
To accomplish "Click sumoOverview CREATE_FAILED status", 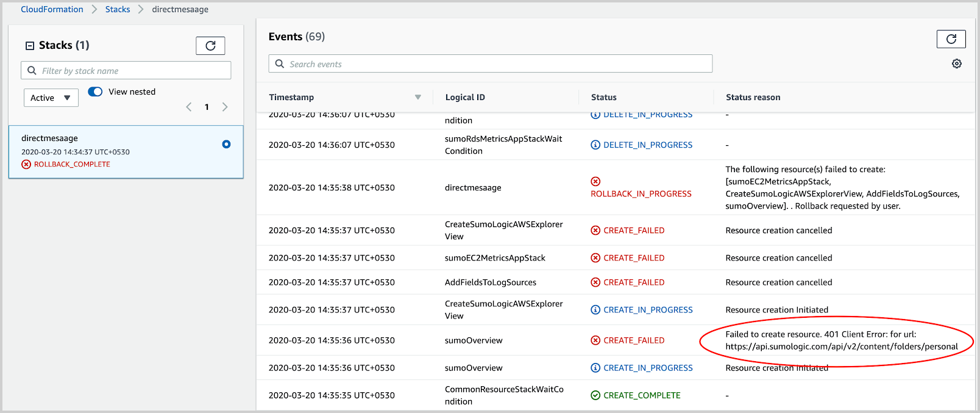I will [633, 340].
